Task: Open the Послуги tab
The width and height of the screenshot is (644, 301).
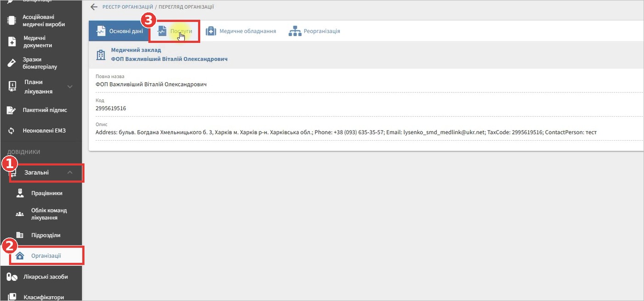Action: (x=175, y=31)
